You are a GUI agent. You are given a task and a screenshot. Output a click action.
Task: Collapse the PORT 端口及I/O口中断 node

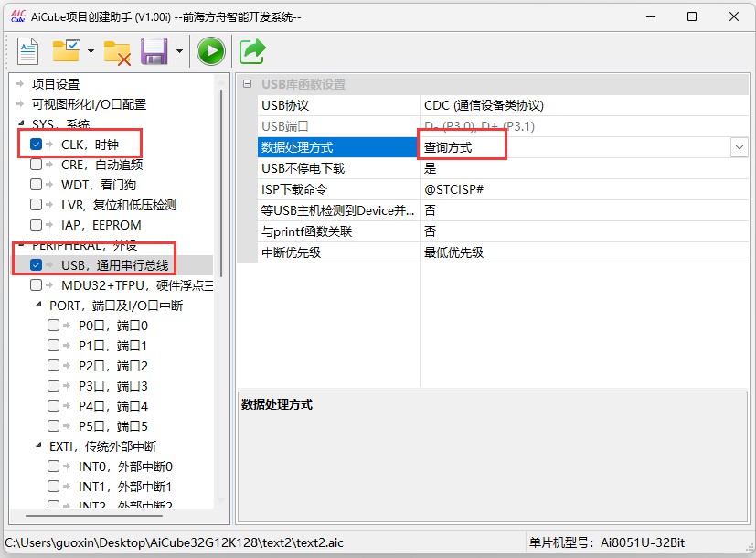tap(38, 305)
